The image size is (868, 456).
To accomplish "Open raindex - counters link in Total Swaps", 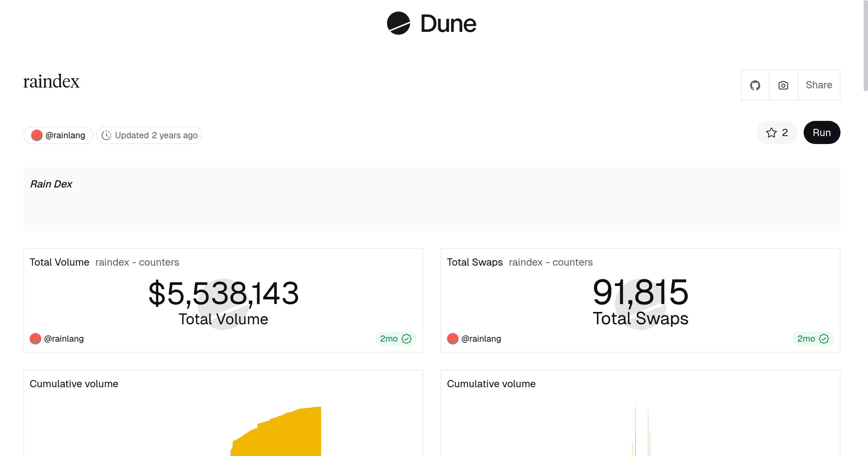I will (550, 262).
